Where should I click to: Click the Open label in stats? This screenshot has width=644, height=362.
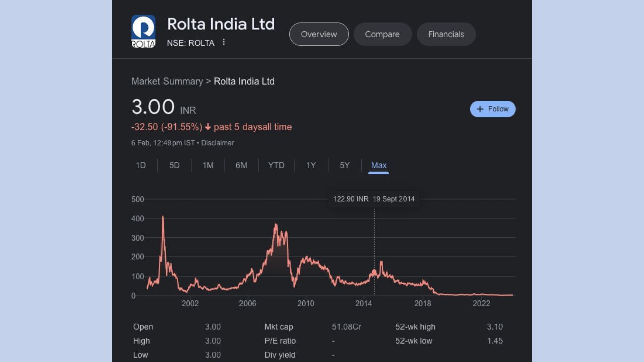tap(143, 327)
